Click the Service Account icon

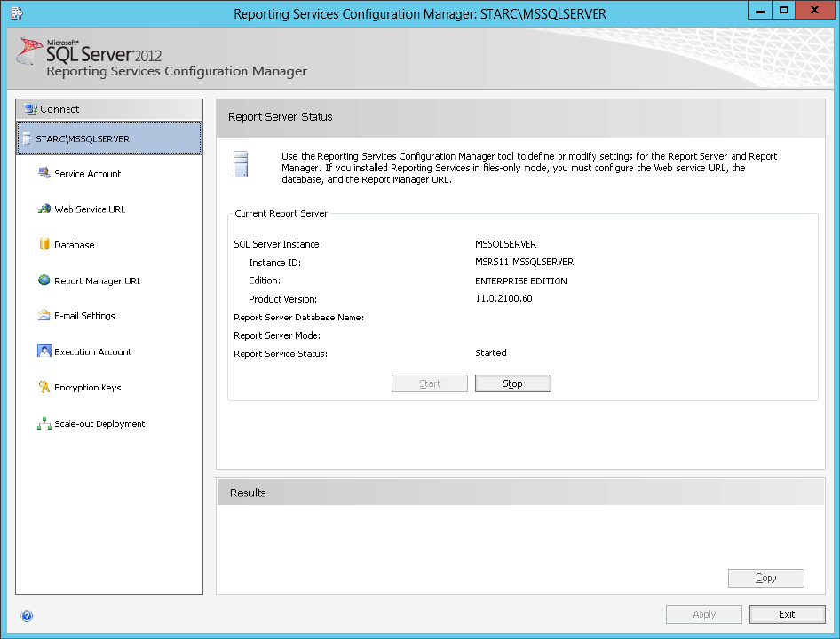point(44,172)
